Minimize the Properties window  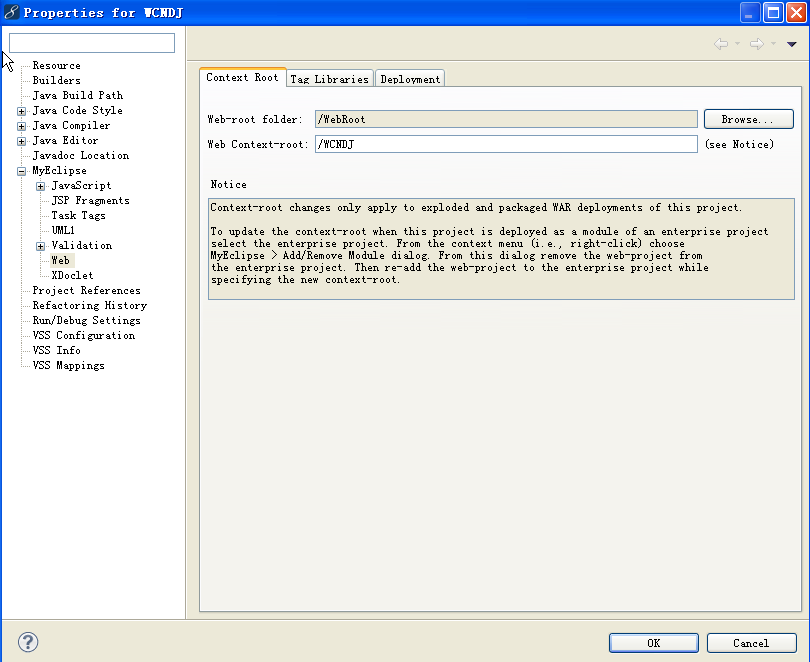(x=750, y=12)
